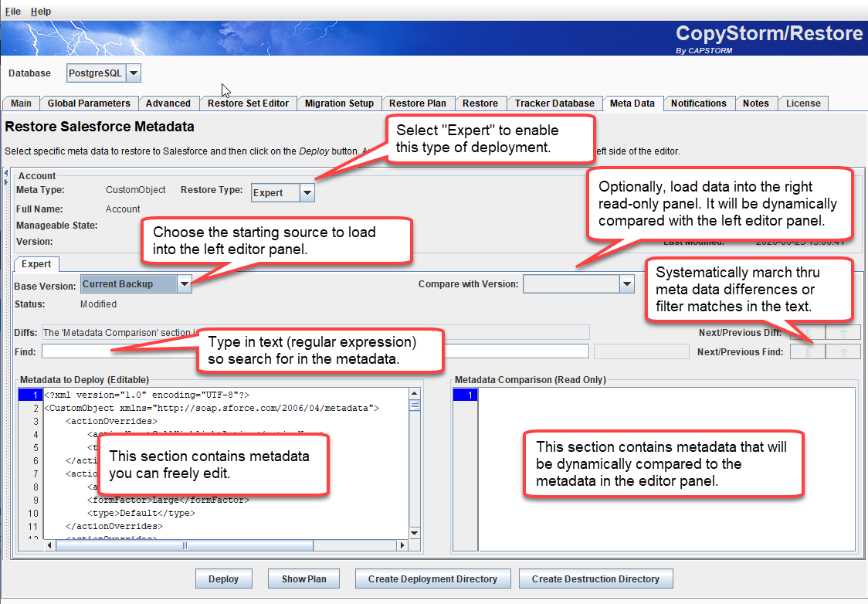The image size is (868, 604).
Task: Click the closing actionOverrides line 11
Action: click(114, 526)
